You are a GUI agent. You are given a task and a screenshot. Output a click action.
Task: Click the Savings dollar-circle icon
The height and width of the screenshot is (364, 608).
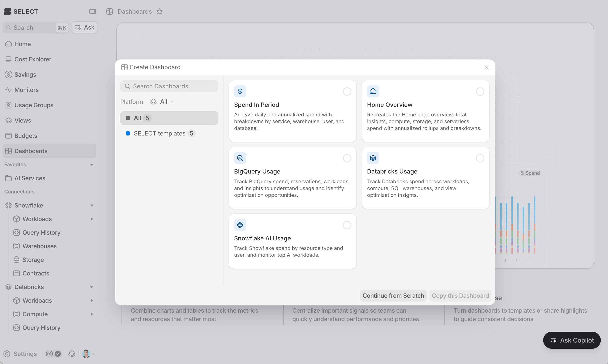pyautogui.click(x=8, y=75)
